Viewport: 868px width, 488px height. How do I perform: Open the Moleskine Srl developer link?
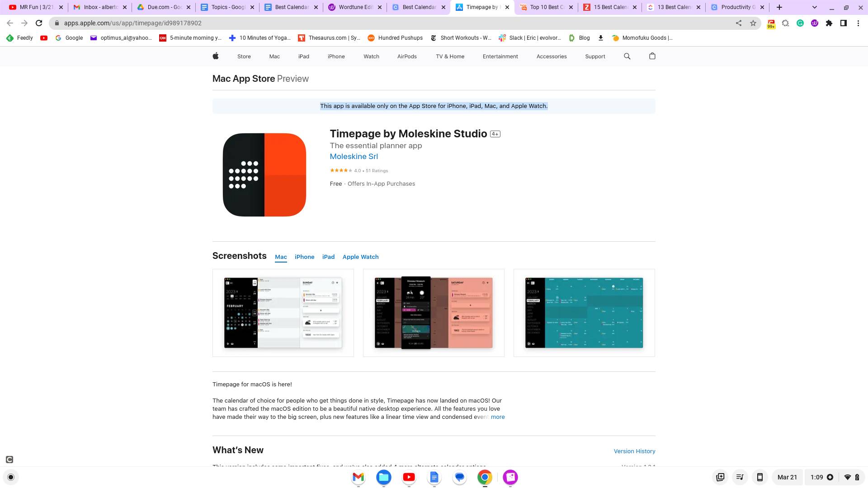[354, 156]
